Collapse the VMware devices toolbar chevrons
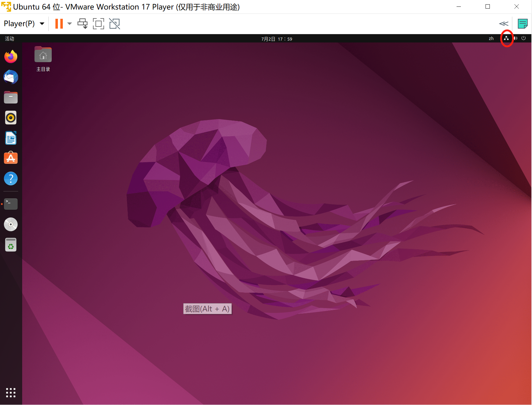The width and height of the screenshot is (532, 405). coord(504,24)
